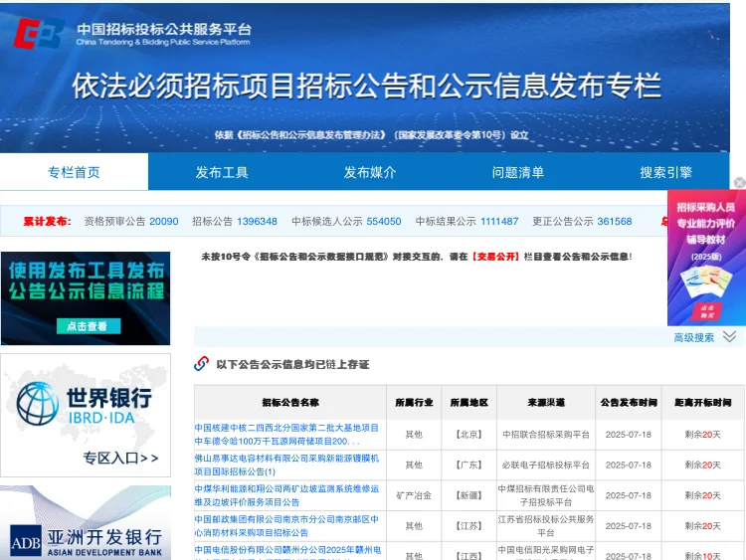Viewport: 746px width, 560px height.
Task: Open the 高级搜索 advanced search link
Action: click(693, 338)
